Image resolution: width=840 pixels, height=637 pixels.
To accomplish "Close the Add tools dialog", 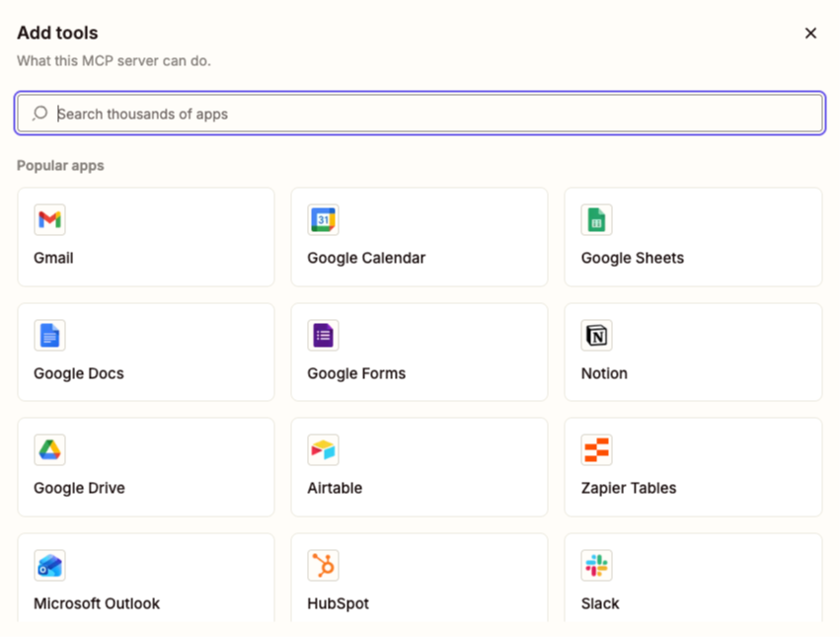I will coord(810,33).
